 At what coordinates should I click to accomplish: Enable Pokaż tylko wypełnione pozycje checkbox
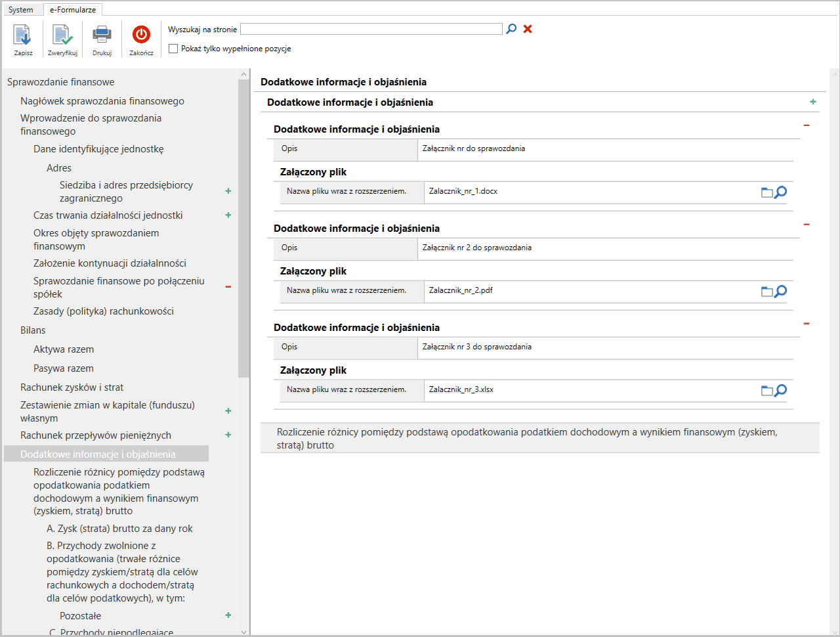[173, 48]
